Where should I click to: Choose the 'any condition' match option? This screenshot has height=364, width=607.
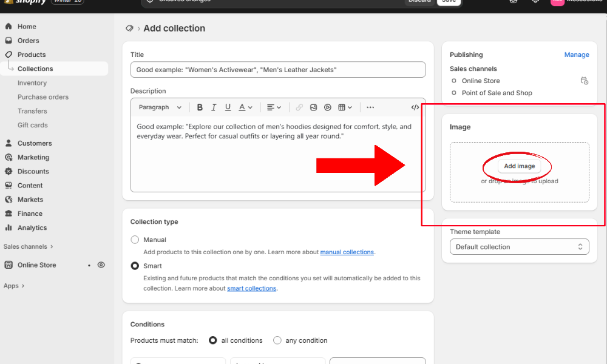(x=277, y=340)
